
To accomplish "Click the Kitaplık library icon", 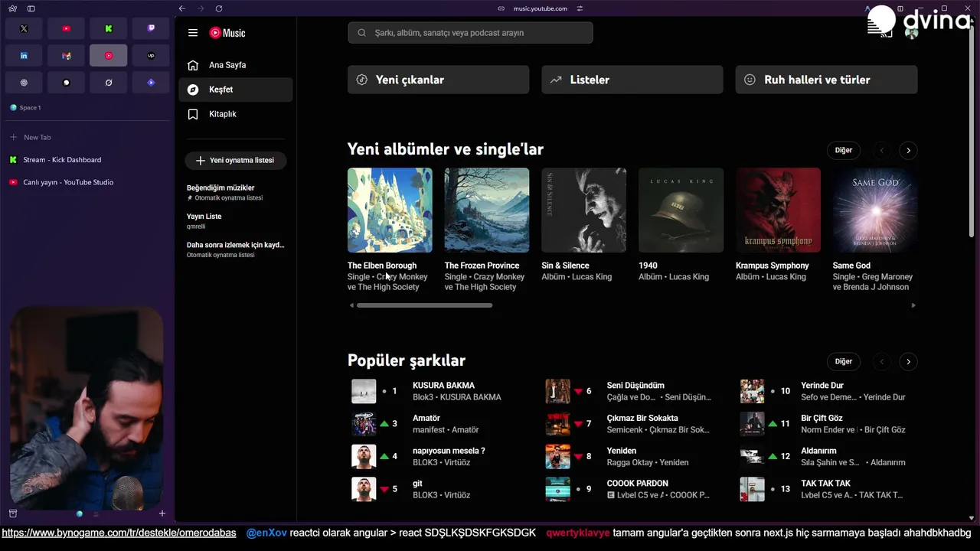I will [x=193, y=114].
